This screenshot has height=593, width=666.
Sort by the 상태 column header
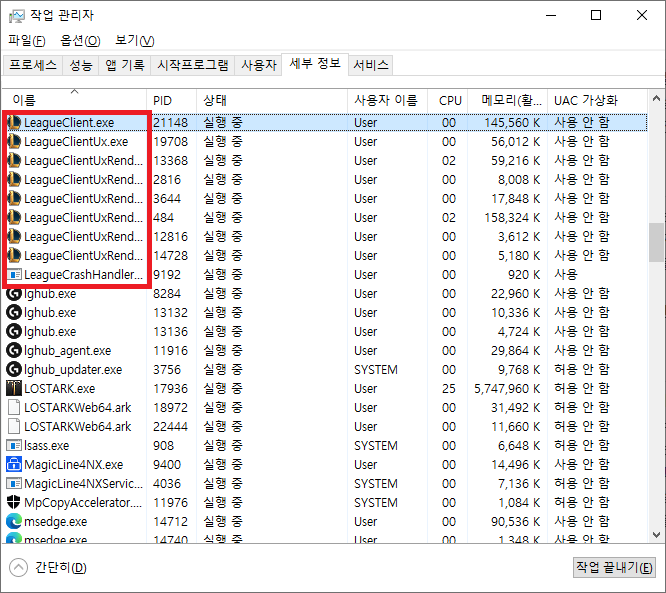click(272, 101)
